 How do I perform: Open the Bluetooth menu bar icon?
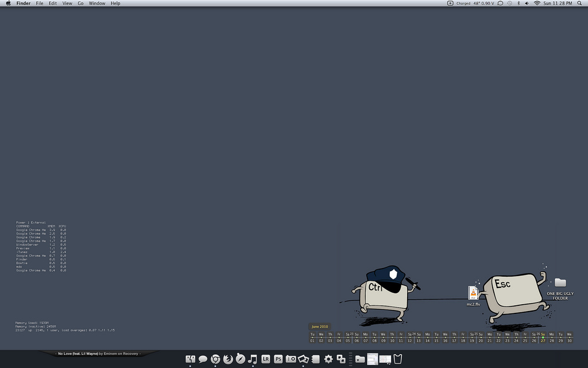[x=519, y=3]
